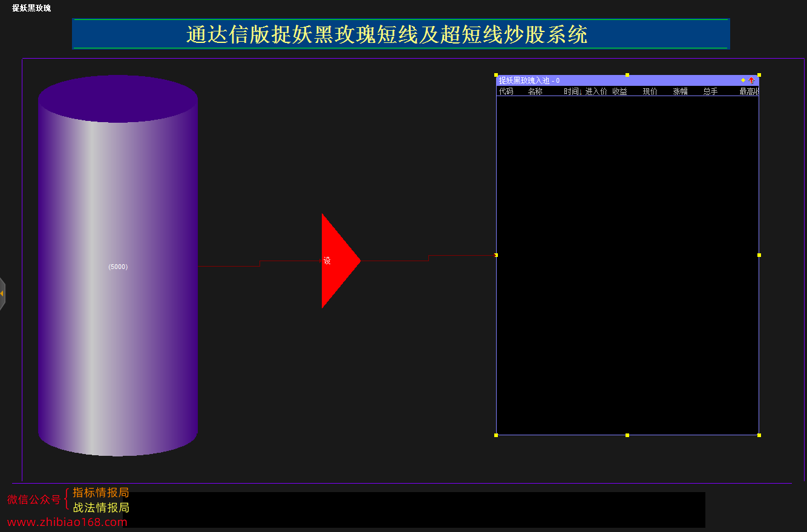Sort by the 名称 column header
The width and height of the screenshot is (807, 532).
click(535, 91)
